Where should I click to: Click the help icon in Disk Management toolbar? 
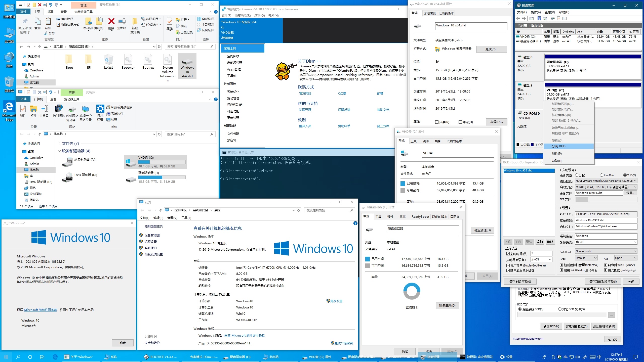pyautogui.click(x=539, y=18)
